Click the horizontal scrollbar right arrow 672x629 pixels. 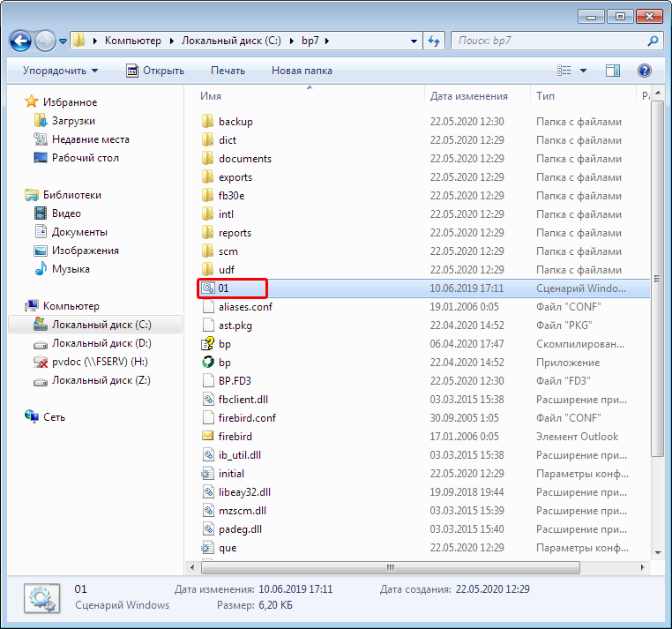pyautogui.click(x=642, y=567)
